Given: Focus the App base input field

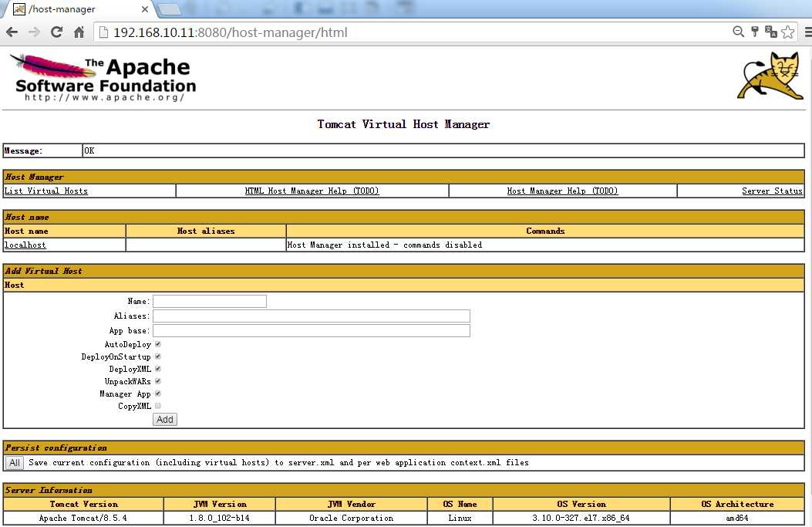Looking at the screenshot, I should coord(312,330).
